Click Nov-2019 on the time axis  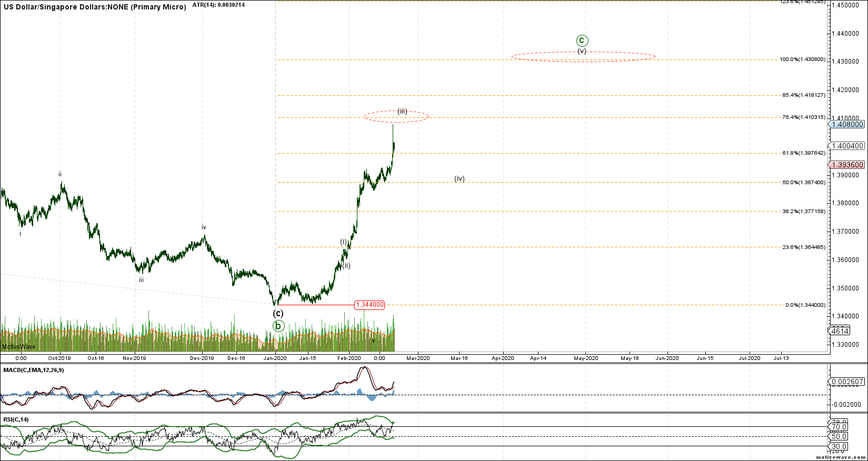[x=134, y=358]
